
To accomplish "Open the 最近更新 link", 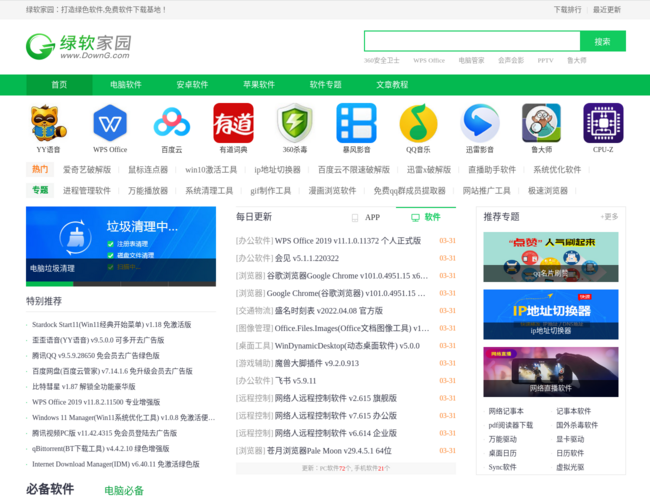I will pyautogui.click(x=607, y=10).
